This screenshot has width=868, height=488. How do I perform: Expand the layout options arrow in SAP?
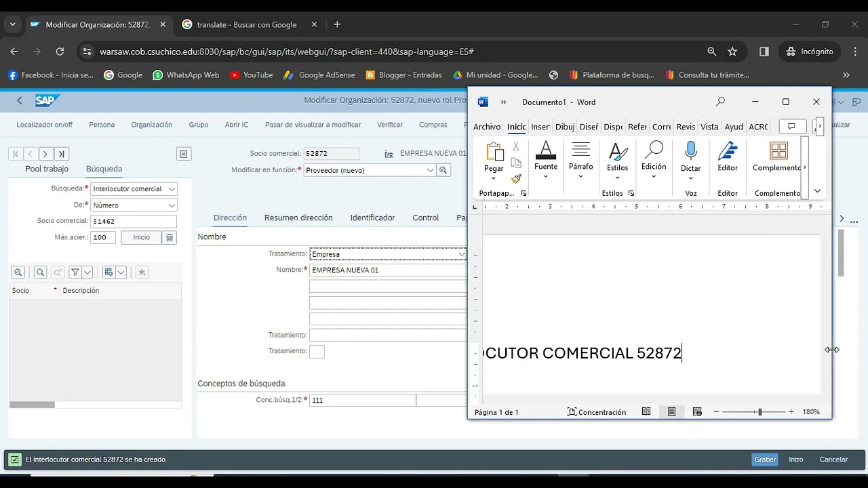[121, 272]
